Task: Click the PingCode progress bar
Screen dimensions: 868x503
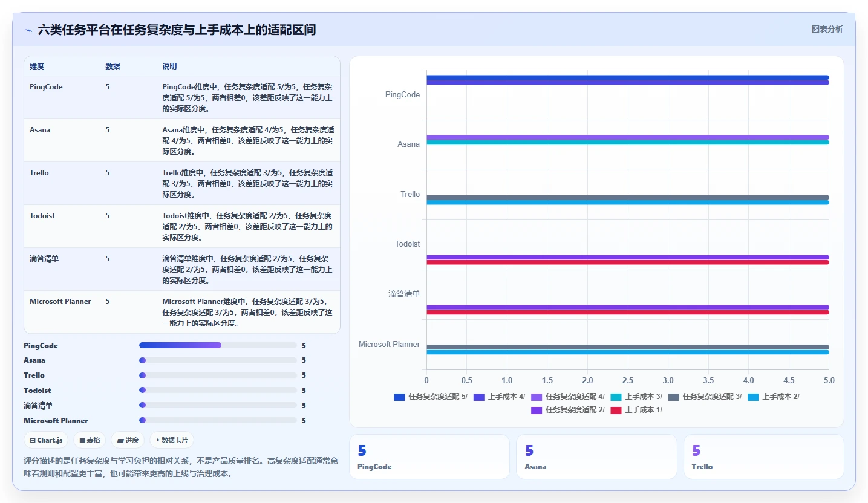Action: tap(218, 345)
